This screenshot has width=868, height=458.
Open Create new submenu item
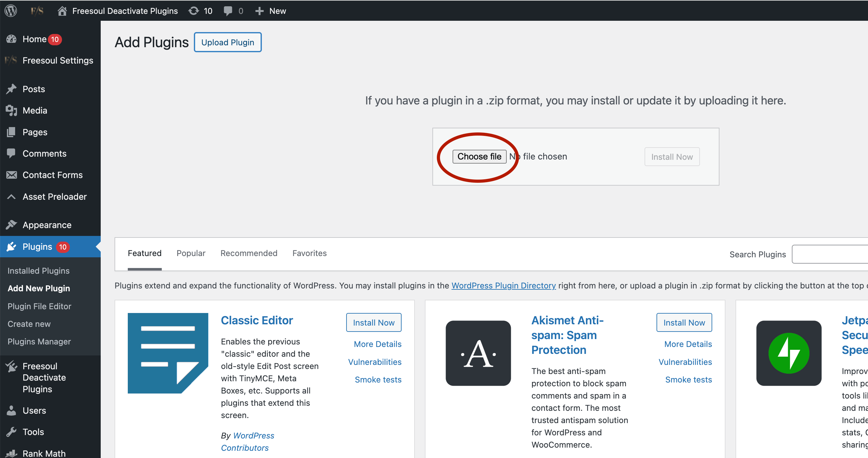click(x=29, y=324)
